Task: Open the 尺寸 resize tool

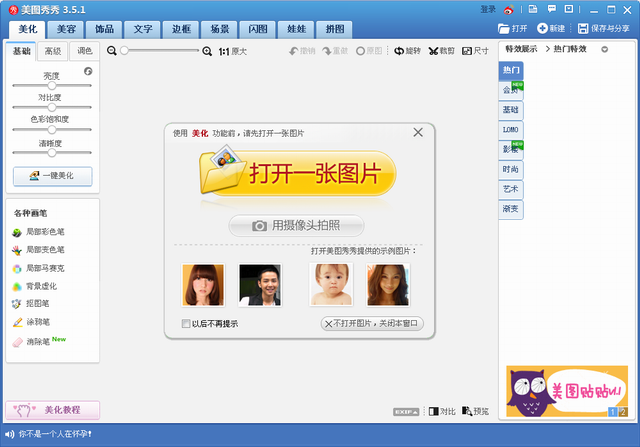Action: [466, 50]
